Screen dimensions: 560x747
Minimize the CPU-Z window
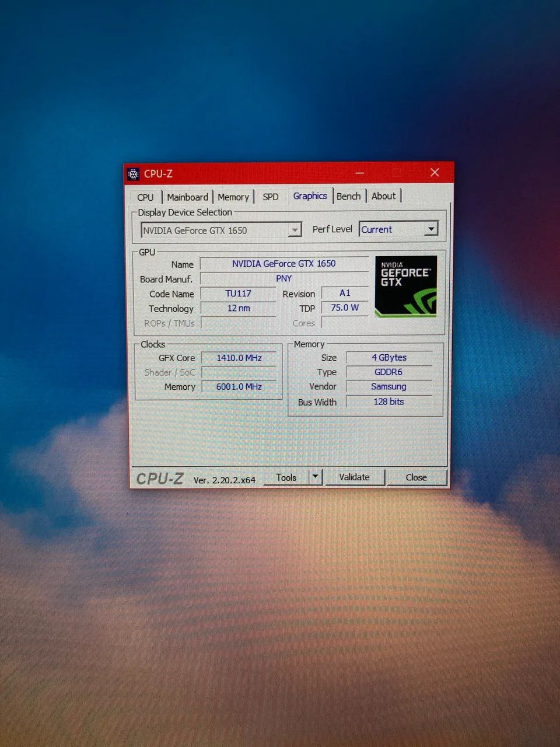pos(360,173)
